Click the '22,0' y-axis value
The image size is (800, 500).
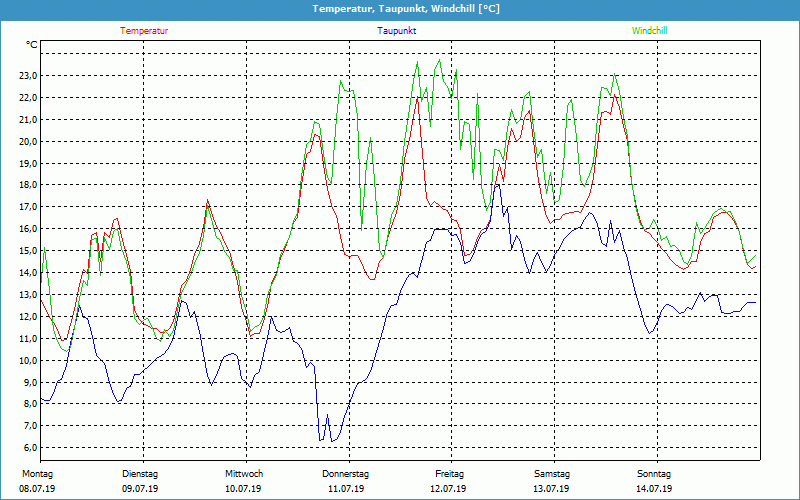pyautogui.click(x=28, y=98)
